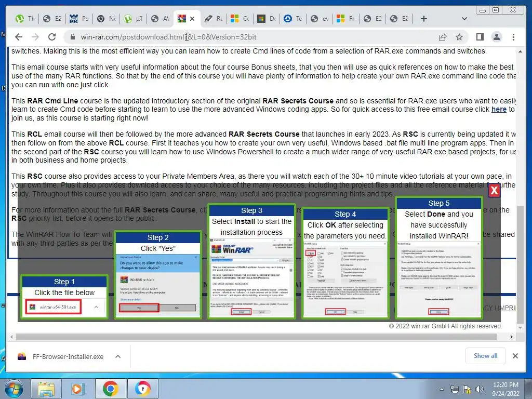Click the Step 1 instruction thumbnail

coord(64,297)
